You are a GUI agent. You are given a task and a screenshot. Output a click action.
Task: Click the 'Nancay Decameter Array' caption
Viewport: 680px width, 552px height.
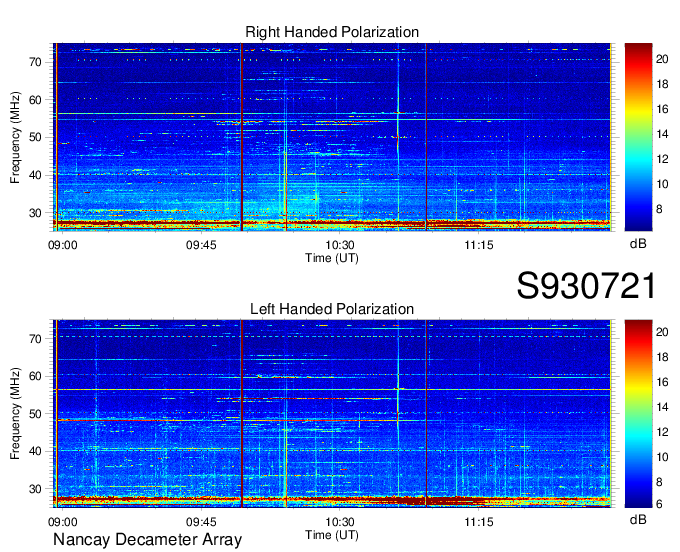pos(147,540)
